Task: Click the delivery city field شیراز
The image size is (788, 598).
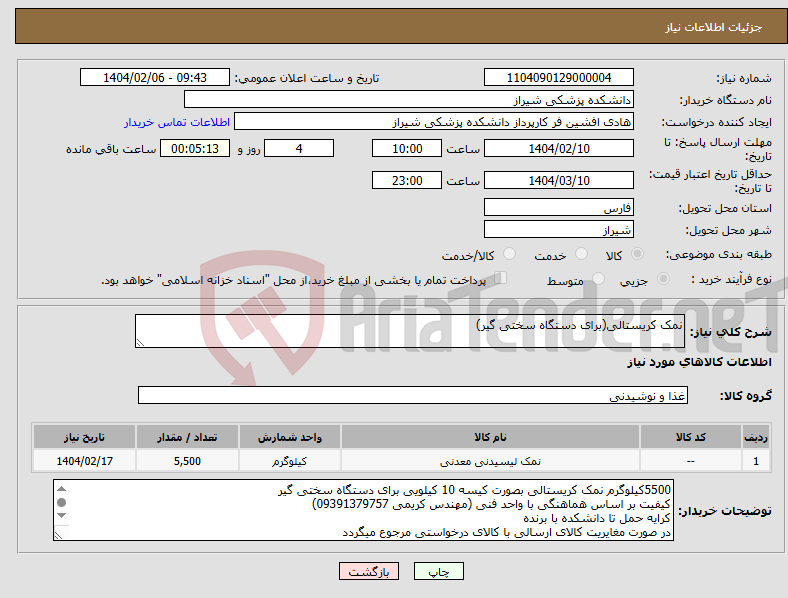Action: coord(559,229)
